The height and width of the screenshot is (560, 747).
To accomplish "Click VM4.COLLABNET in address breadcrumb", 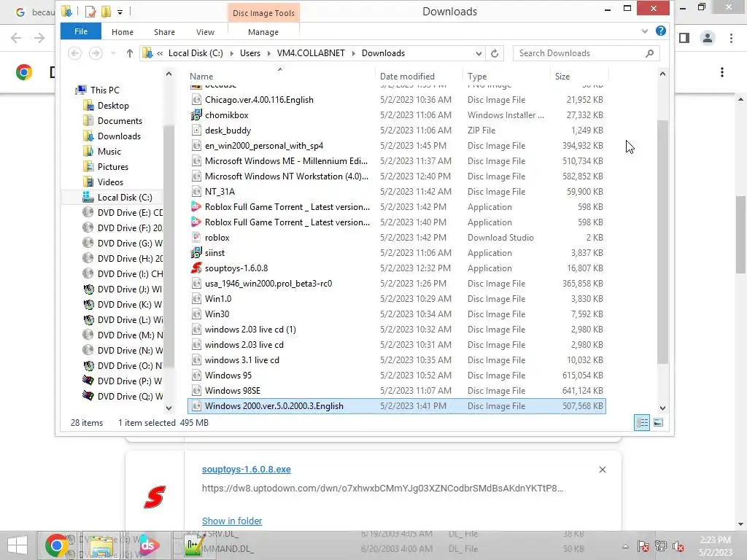I will click(311, 53).
